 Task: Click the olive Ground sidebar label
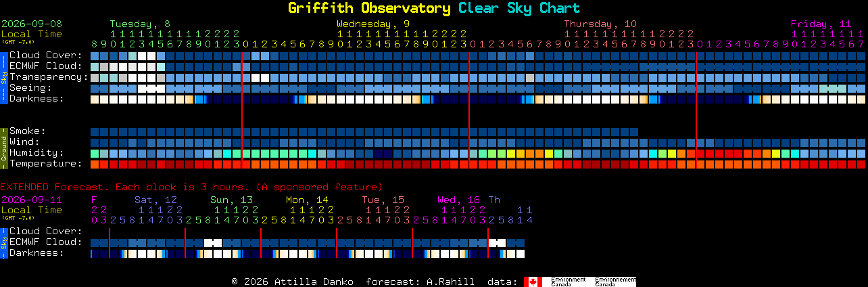click(x=3, y=147)
